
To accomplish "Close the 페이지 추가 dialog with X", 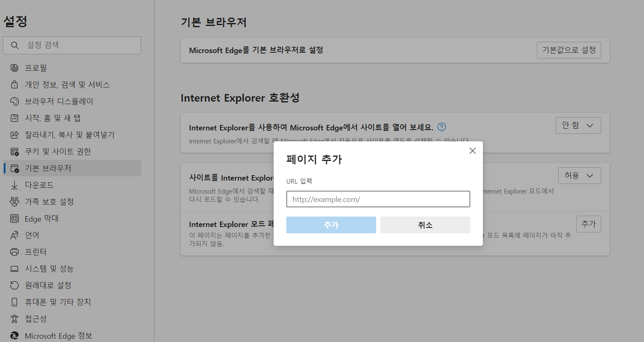I will pyautogui.click(x=472, y=151).
